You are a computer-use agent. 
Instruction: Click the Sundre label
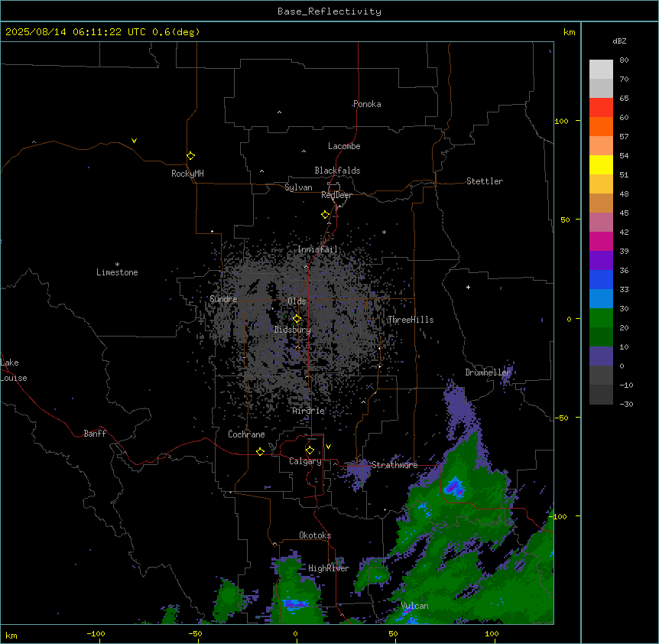pyautogui.click(x=223, y=299)
